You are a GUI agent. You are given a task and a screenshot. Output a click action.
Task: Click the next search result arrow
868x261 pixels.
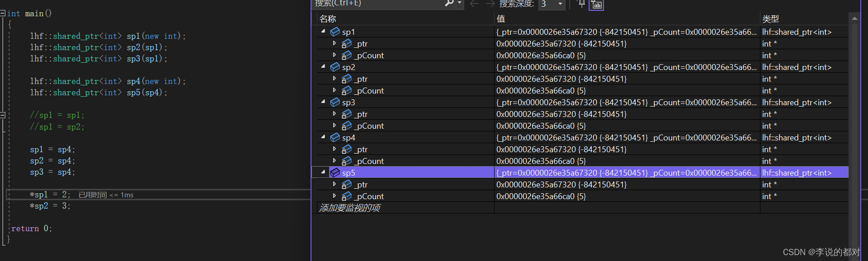coord(490,4)
